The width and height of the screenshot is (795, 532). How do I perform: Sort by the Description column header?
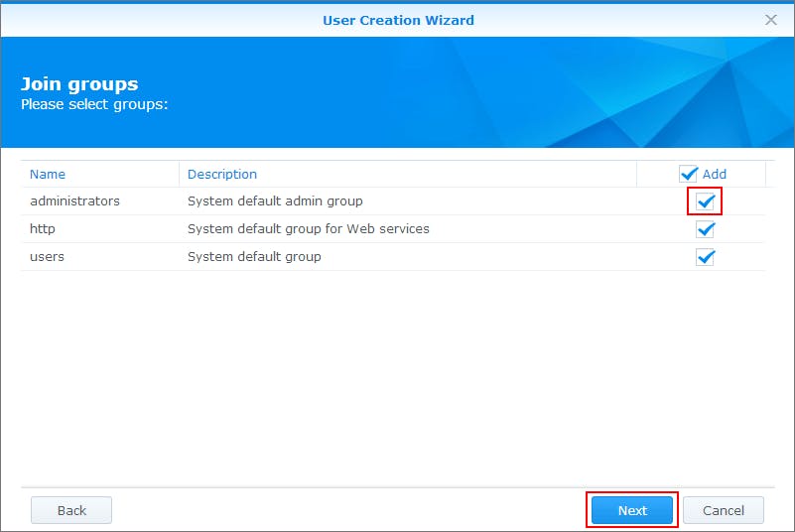tap(222, 174)
